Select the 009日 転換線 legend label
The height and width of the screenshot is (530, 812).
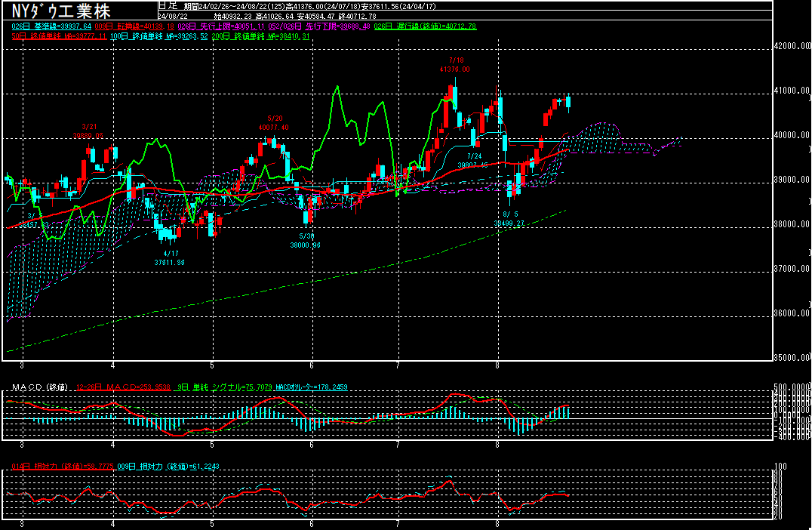point(134,26)
